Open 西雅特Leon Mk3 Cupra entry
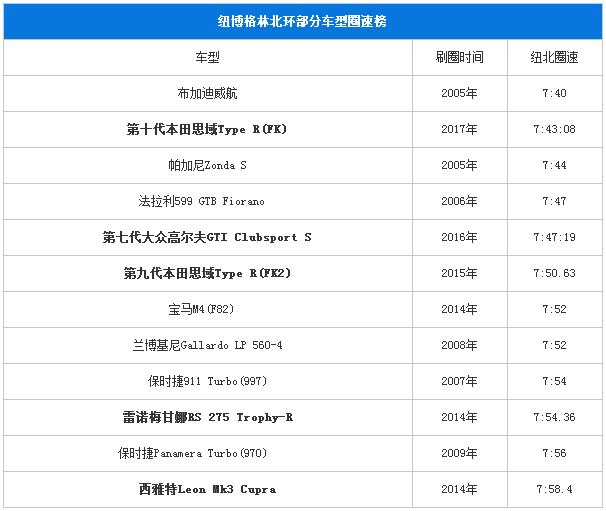The width and height of the screenshot is (606, 511). pyautogui.click(x=207, y=489)
